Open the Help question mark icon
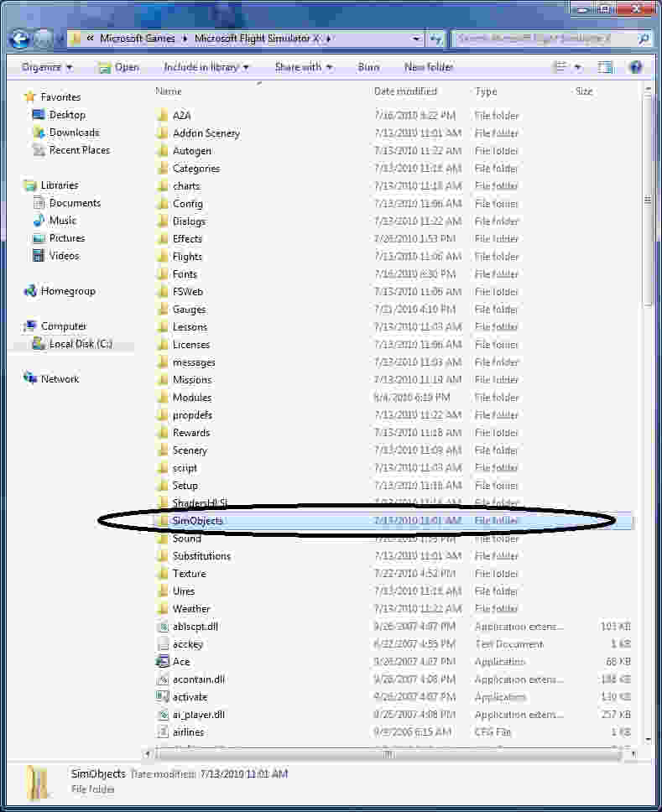The height and width of the screenshot is (812, 662). pyautogui.click(x=636, y=67)
